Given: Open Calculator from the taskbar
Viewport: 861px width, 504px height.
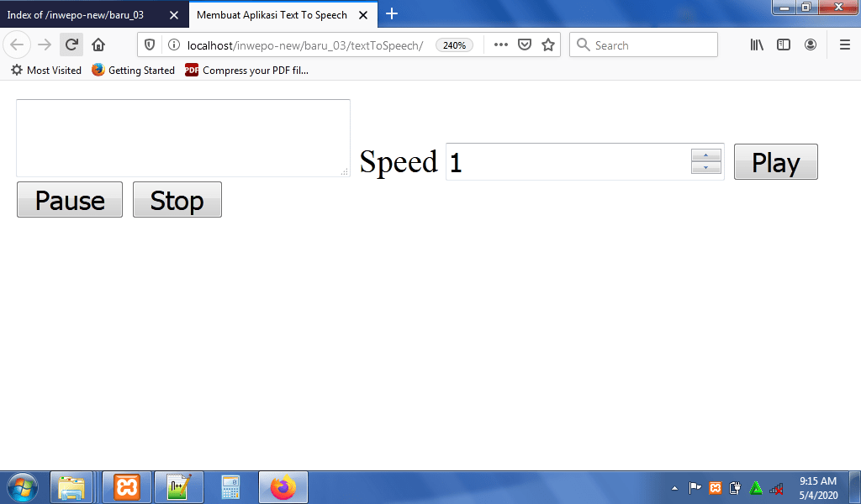Looking at the screenshot, I should point(230,487).
